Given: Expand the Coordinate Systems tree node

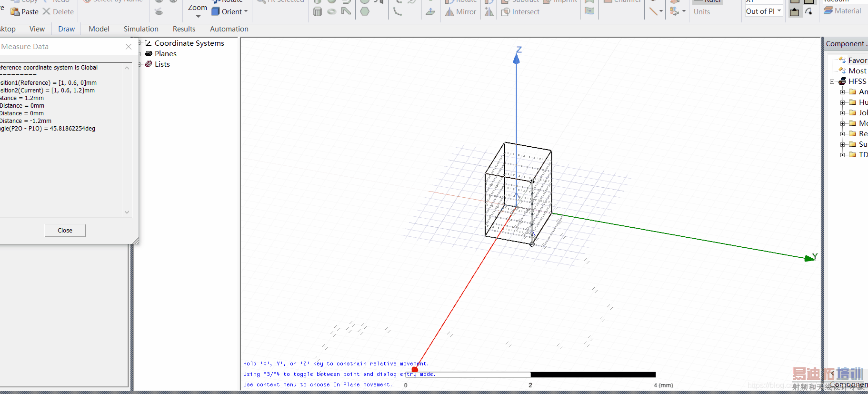Looking at the screenshot, I should coord(140,43).
